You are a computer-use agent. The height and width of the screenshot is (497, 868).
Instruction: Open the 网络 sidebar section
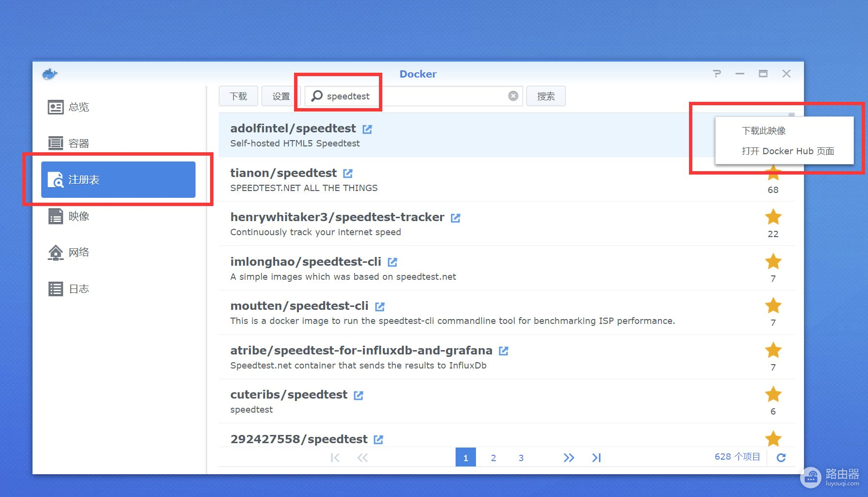(x=79, y=253)
